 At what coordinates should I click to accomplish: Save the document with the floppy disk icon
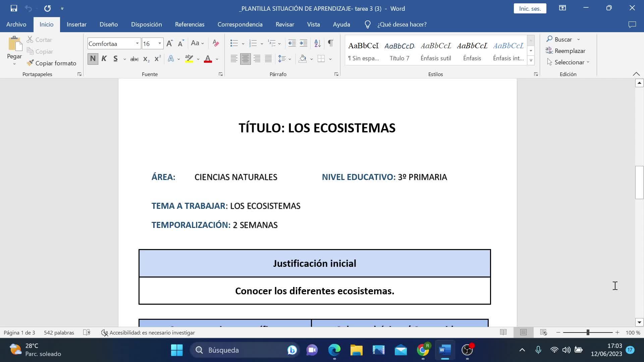14,8
